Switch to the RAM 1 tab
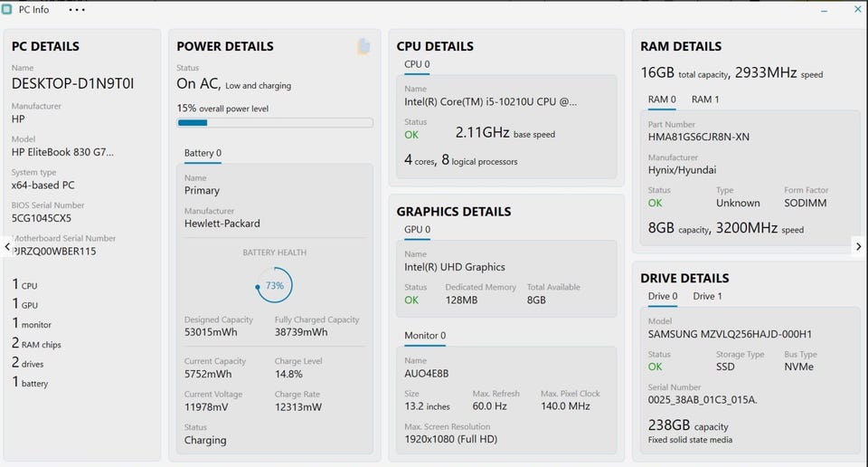 click(705, 100)
